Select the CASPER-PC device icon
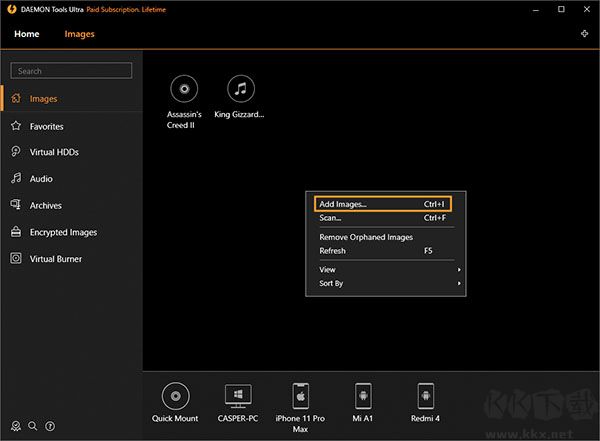 coord(239,396)
